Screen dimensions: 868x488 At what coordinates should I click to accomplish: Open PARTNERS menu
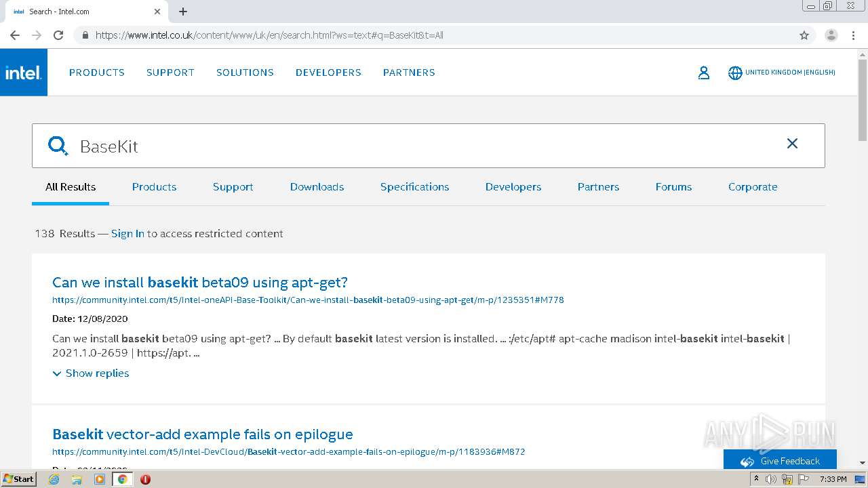pos(409,73)
